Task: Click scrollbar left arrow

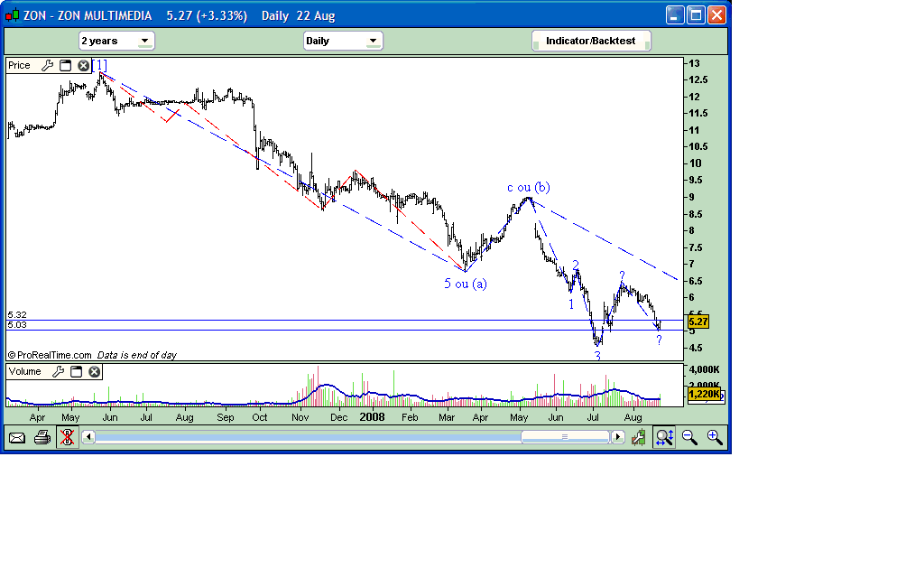Action: tap(88, 437)
